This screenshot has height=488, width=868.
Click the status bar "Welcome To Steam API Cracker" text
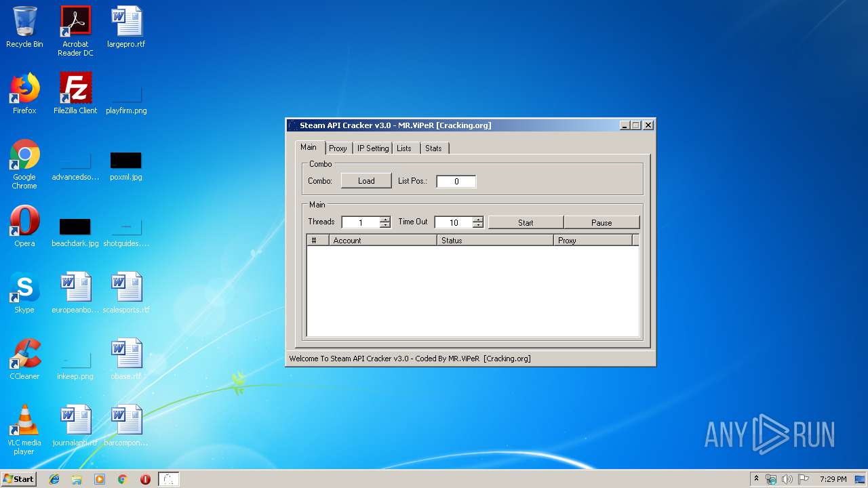point(410,359)
